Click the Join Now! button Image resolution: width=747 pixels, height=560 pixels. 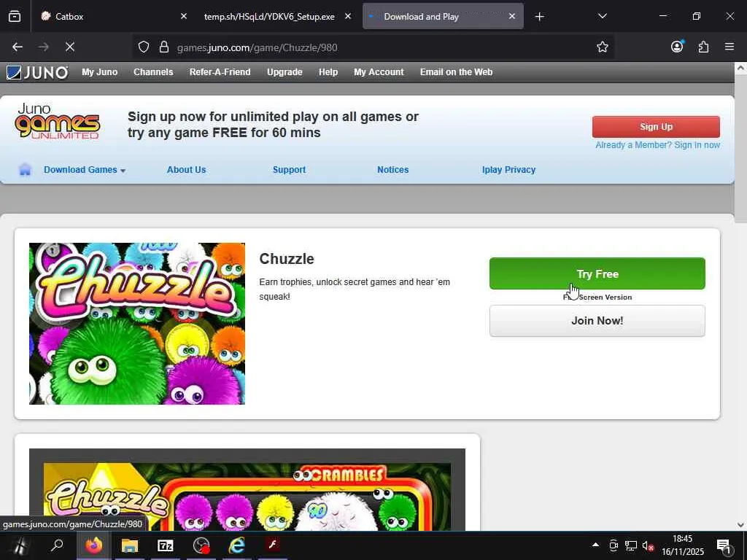[x=597, y=321]
